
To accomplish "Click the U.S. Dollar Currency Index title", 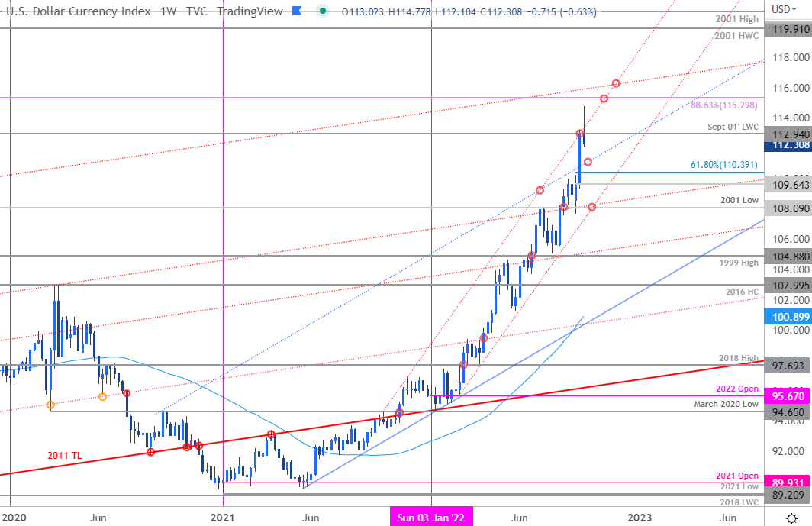I will coord(78,11).
